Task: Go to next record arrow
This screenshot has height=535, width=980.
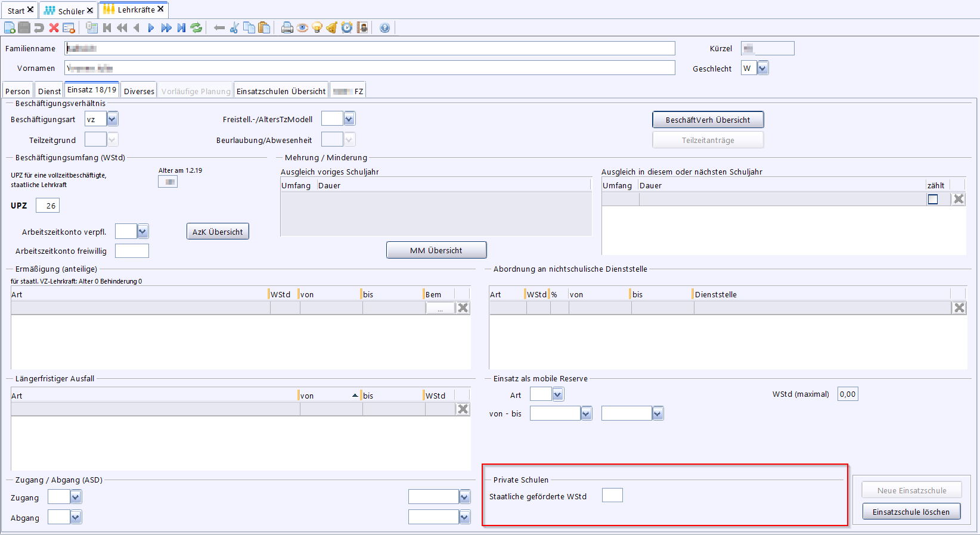Action: 151,27
